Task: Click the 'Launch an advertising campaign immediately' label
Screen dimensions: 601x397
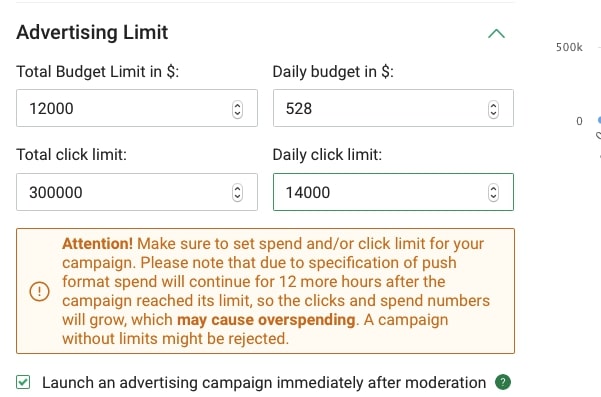Action: pos(264,382)
